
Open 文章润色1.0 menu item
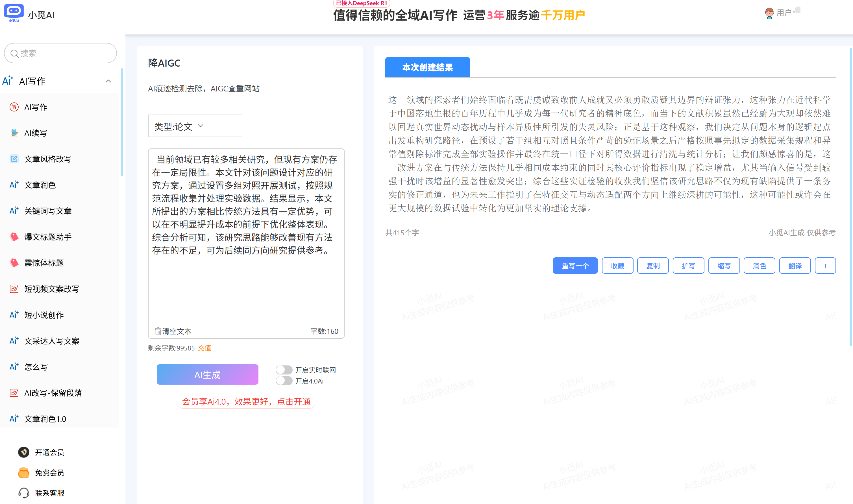(45, 419)
